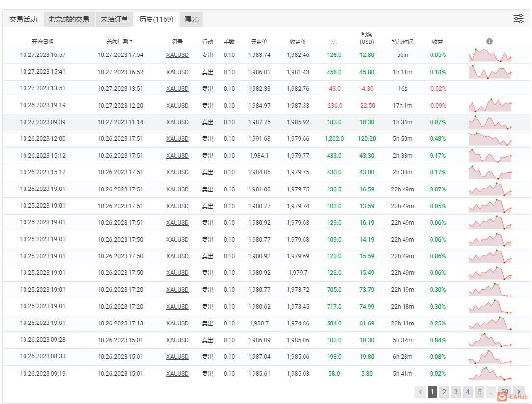View sparkline chart for 43.30 profit trade
This screenshot has width=532, height=404.
(x=490, y=155)
